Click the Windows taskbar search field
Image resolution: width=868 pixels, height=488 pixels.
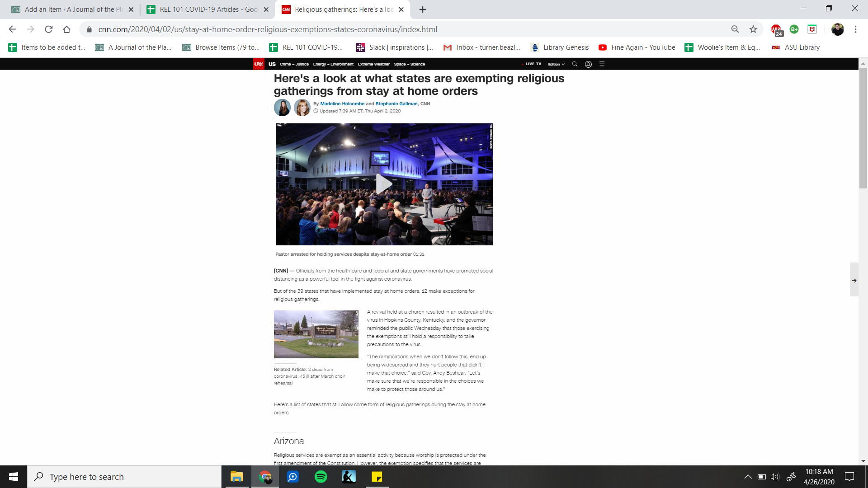pyautogui.click(x=124, y=477)
